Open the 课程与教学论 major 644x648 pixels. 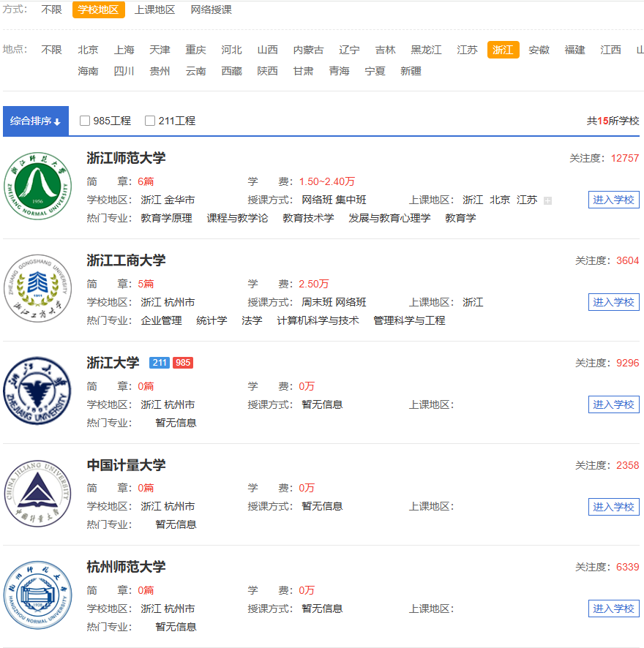click(x=237, y=218)
